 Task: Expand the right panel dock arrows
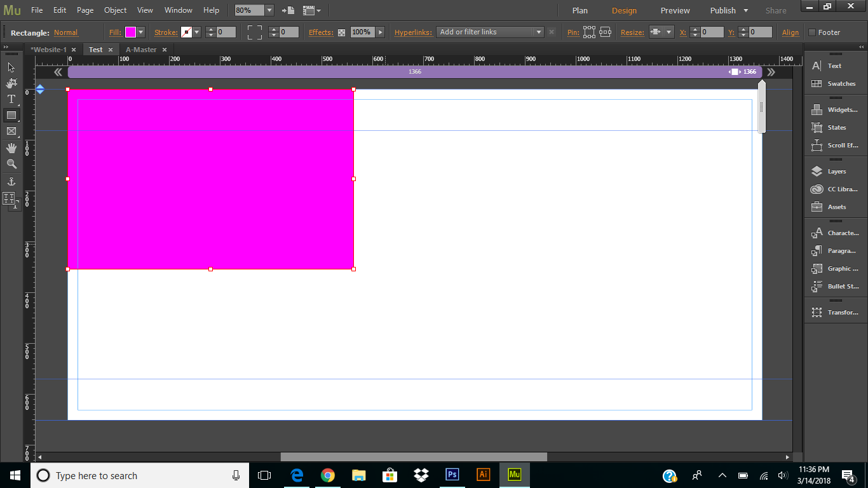click(x=861, y=47)
